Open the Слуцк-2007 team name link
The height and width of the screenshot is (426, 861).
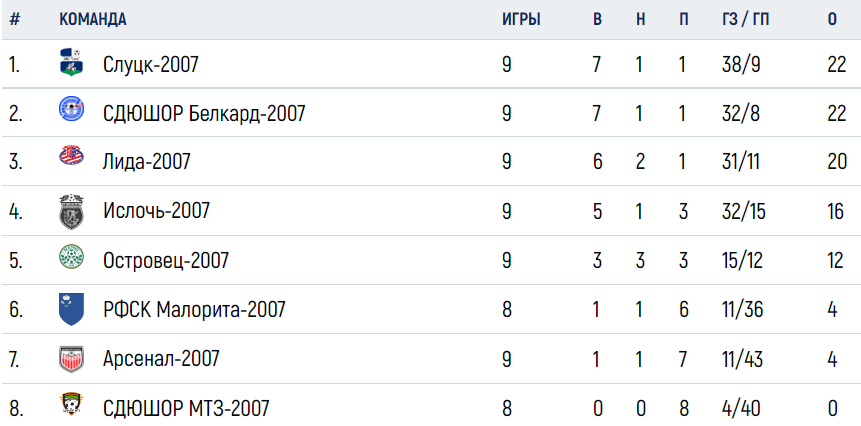150,65
